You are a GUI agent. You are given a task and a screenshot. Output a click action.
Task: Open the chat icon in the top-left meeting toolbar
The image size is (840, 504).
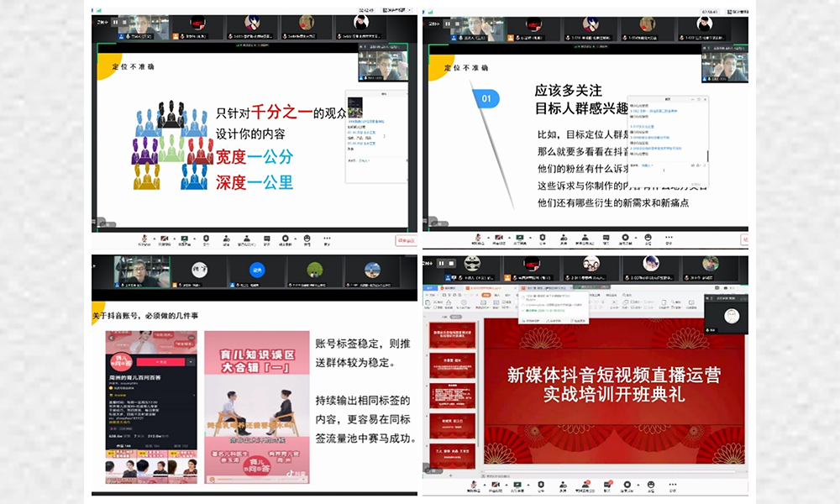click(x=267, y=239)
